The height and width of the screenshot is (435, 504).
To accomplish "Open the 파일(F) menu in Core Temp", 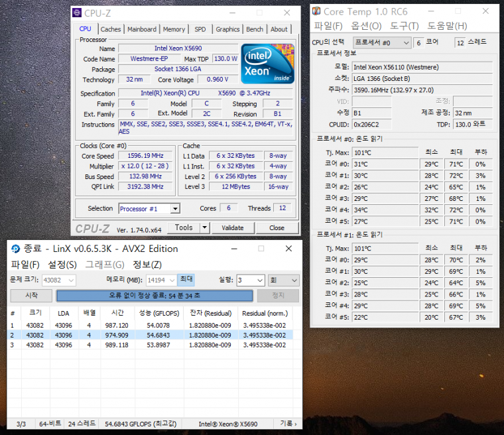I will coord(328,26).
